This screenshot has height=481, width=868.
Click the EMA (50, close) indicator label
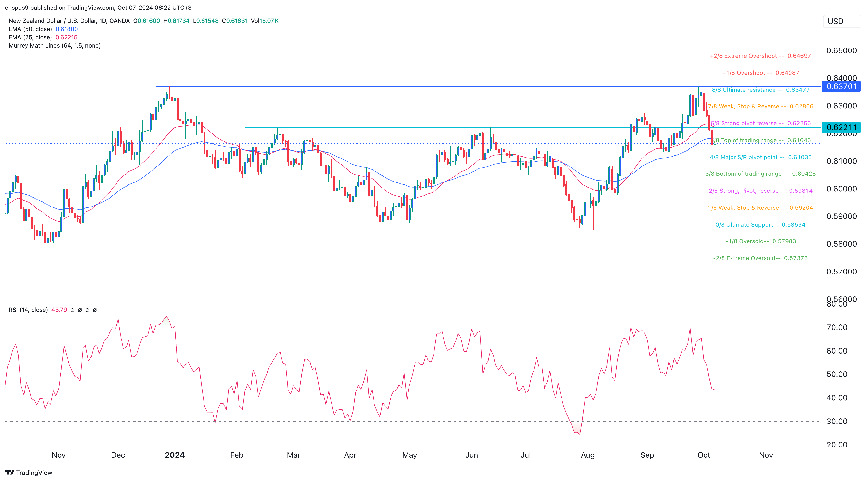click(x=30, y=29)
